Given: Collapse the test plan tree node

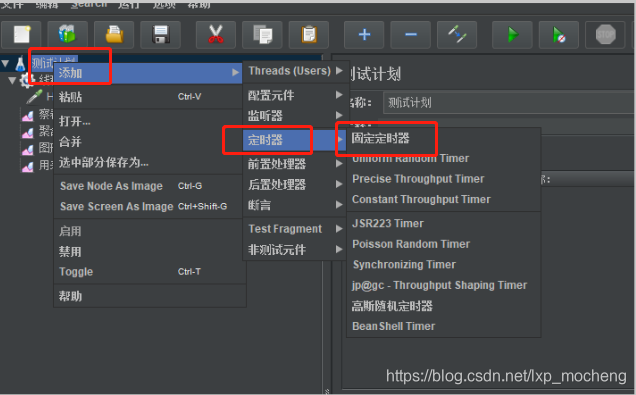Looking at the screenshot, I should [6, 63].
